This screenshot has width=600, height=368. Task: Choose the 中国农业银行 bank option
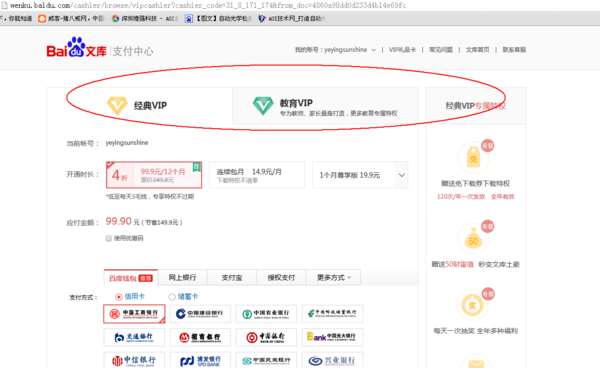coord(266,314)
